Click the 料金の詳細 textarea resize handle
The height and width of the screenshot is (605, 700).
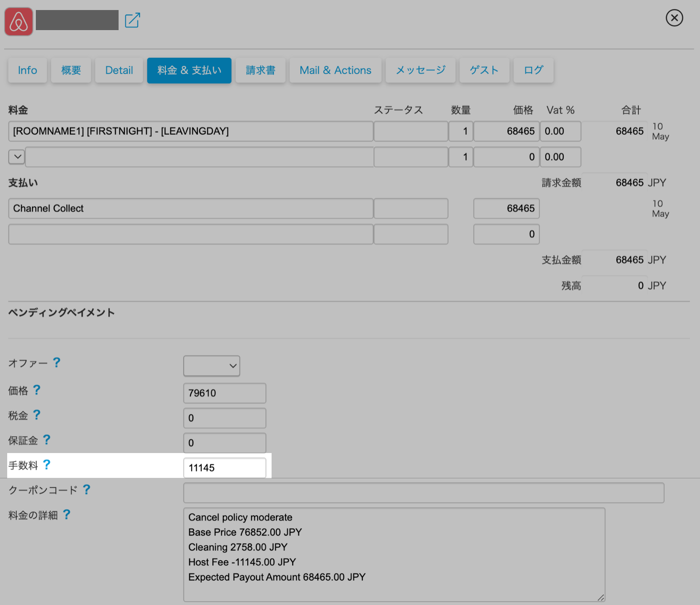[601, 597]
